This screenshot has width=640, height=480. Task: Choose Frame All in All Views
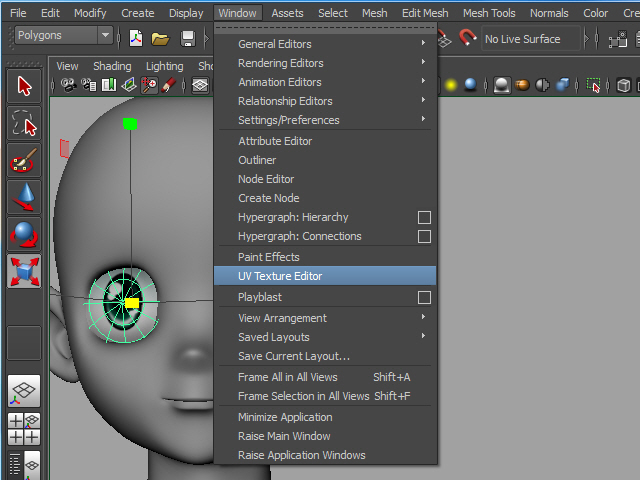click(325, 377)
